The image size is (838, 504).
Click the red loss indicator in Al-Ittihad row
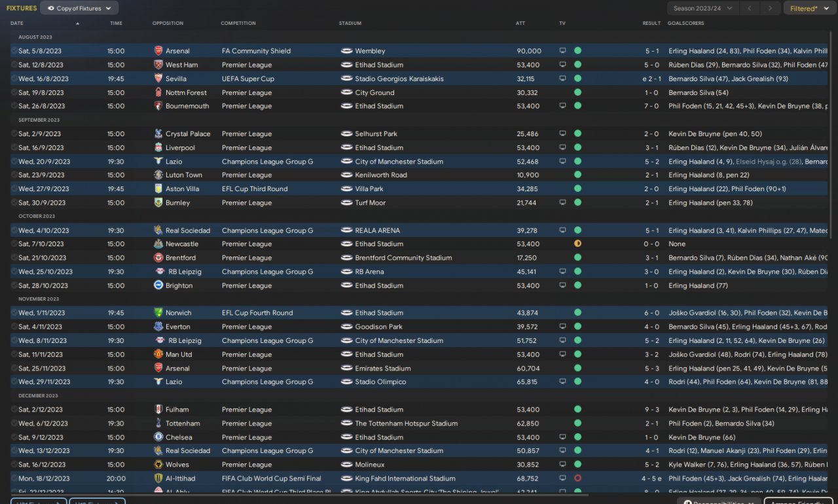point(577,478)
